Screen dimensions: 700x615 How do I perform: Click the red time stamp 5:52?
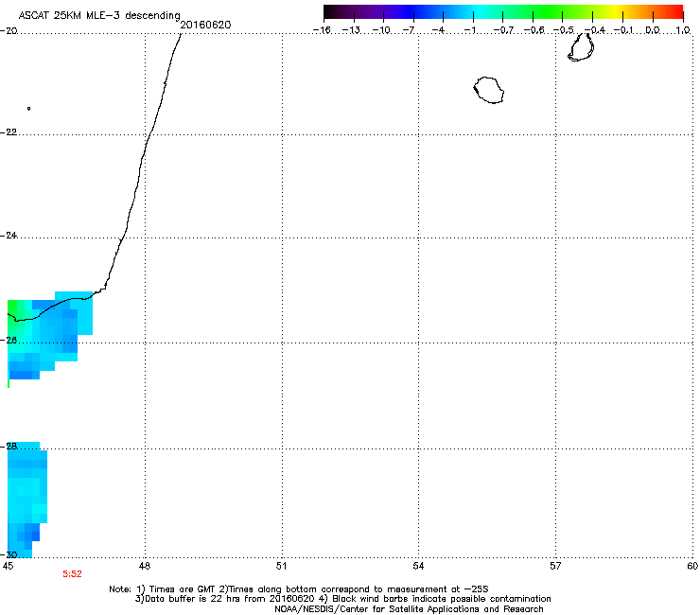click(72, 574)
